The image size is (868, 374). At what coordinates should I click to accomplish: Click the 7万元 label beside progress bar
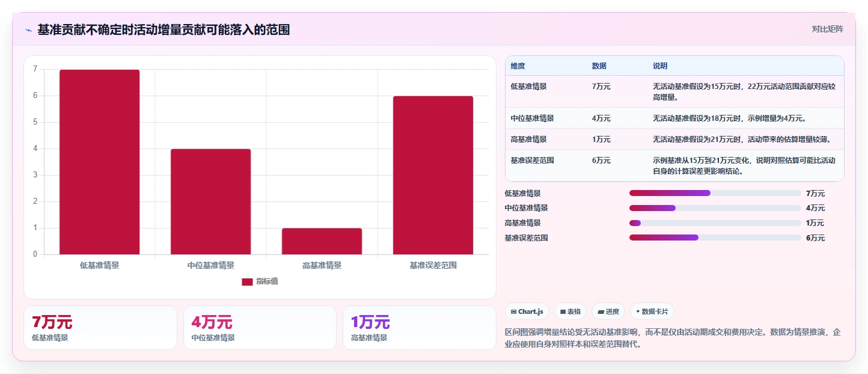tap(816, 194)
